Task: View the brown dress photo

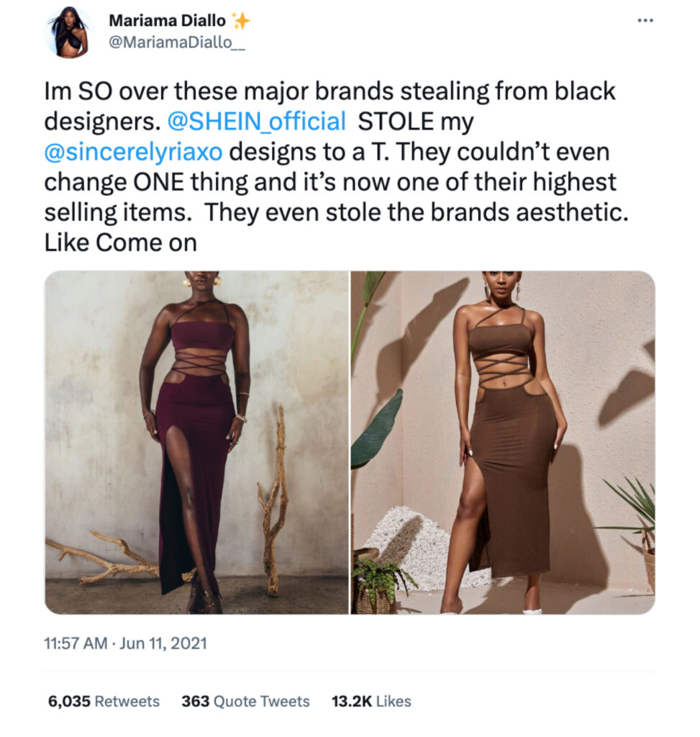Action: [503, 443]
